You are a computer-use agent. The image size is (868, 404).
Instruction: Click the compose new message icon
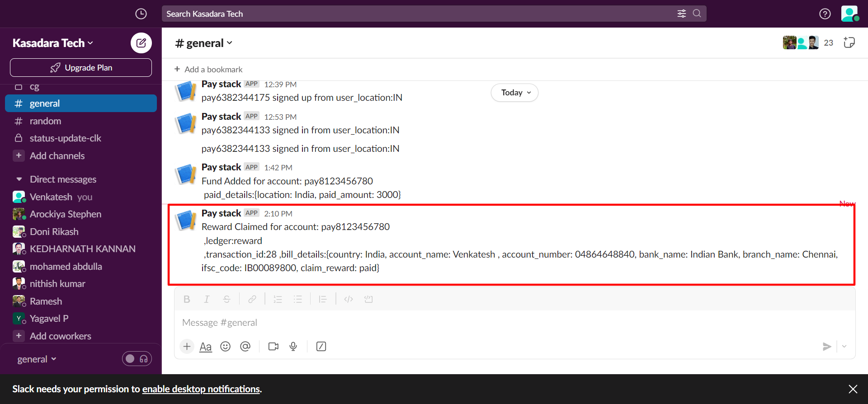pyautogui.click(x=141, y=43)
